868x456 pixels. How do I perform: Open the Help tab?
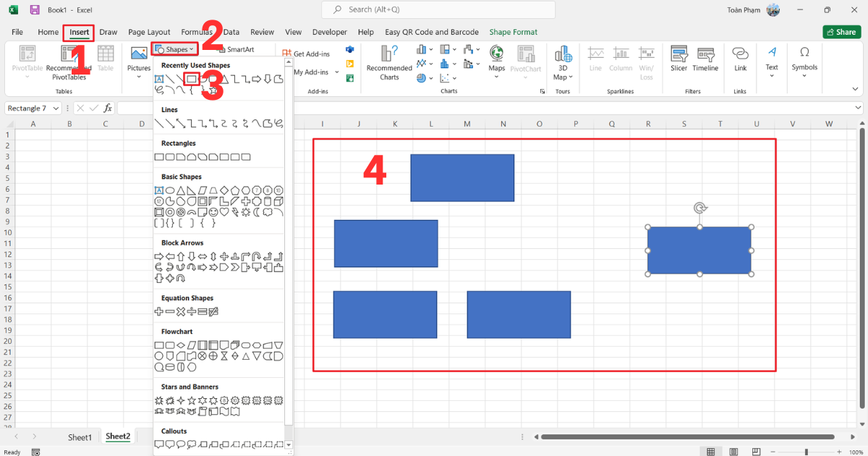pyautogui.click(x=366, y=32)
